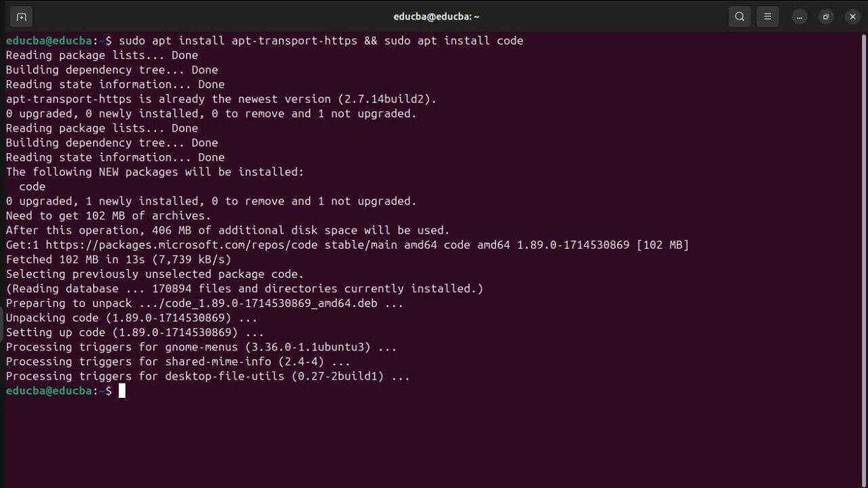Restore the terminal window size
868x488 pixels.
tap(826, 16)
